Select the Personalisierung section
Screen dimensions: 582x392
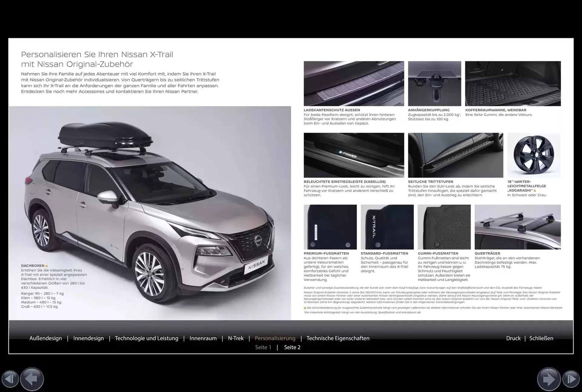[275, 338]
